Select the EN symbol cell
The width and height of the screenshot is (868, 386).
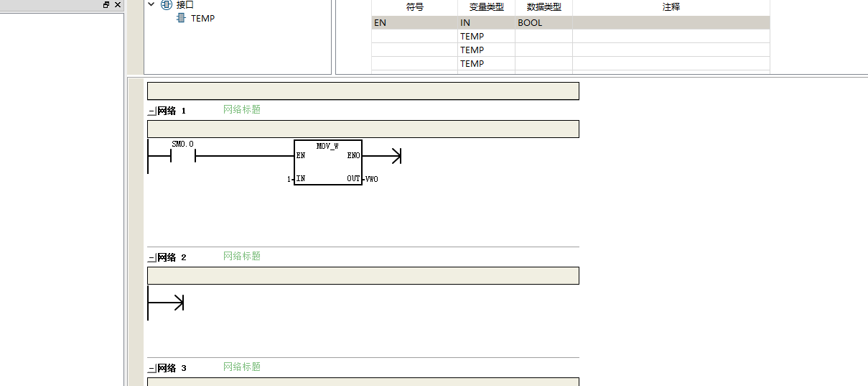point(415,22)
